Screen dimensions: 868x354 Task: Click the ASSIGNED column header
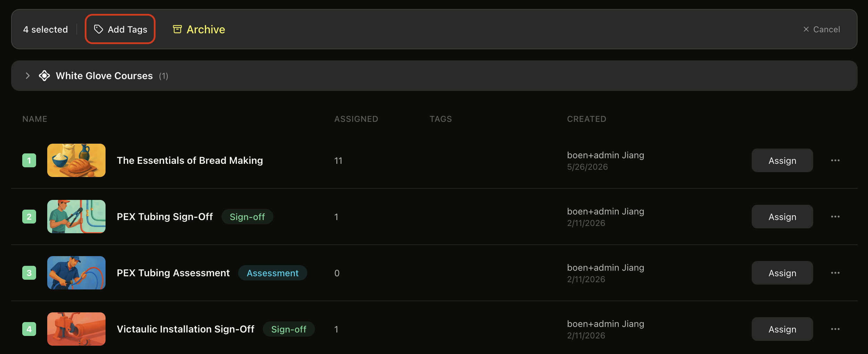click(356, 119)
